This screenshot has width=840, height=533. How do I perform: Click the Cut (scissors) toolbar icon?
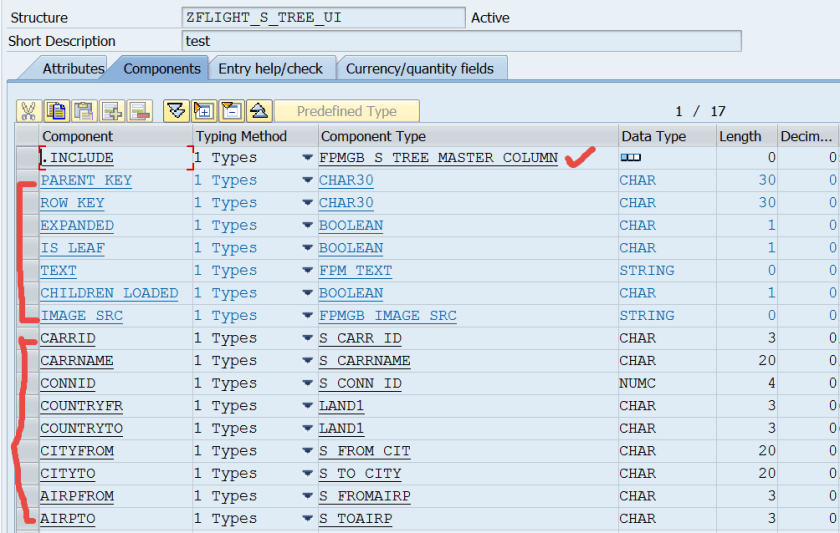pos(28,111)
